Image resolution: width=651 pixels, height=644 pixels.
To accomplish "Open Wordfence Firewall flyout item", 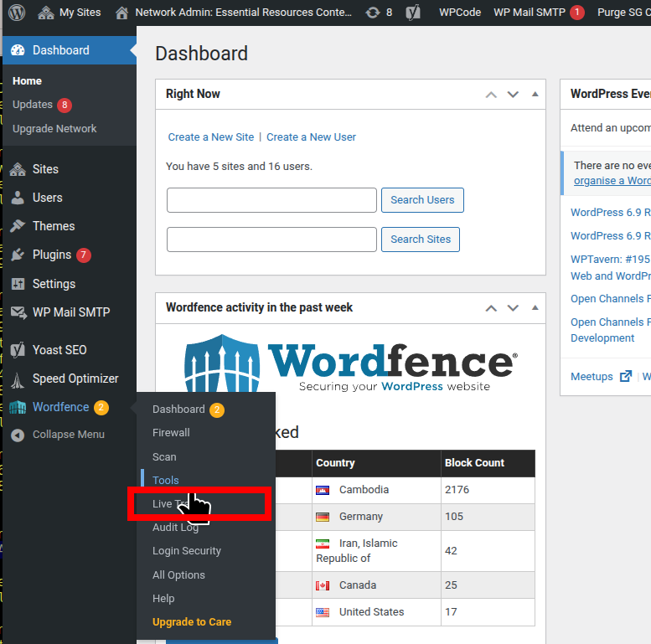I will (x=171, y=433).
